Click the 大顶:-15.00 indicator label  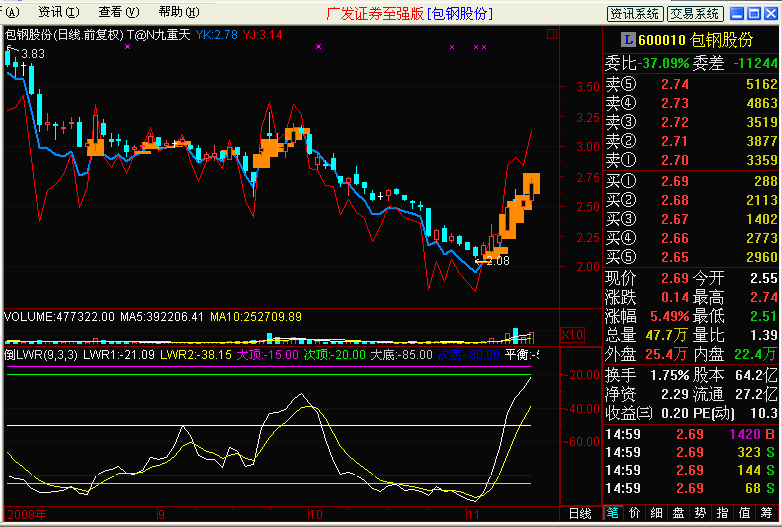point(267,354)
